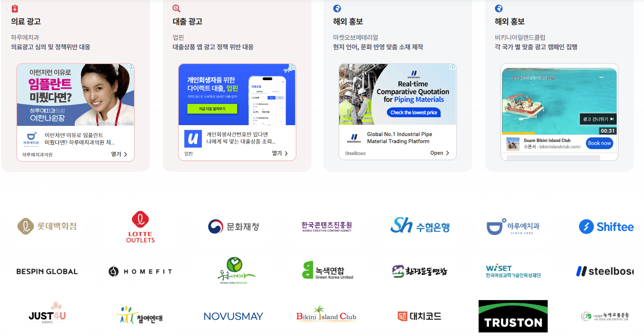Click the blue Upfin app icon

[193, 139]
